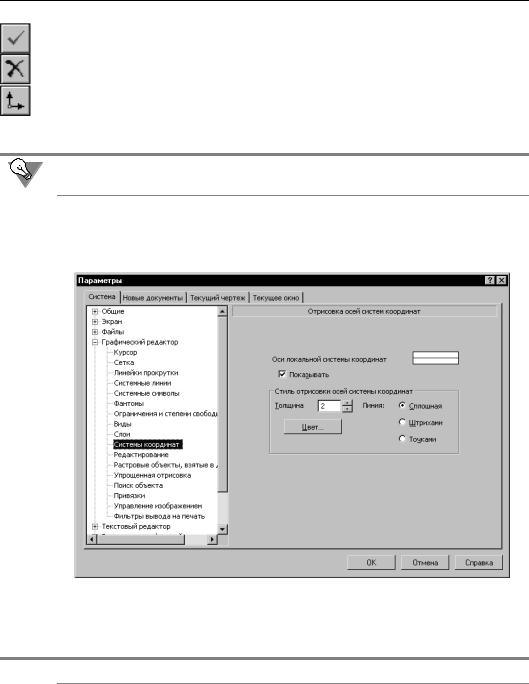
Task: Switch to the Текущий чертеж tab
Action: (x=217, y=298)
